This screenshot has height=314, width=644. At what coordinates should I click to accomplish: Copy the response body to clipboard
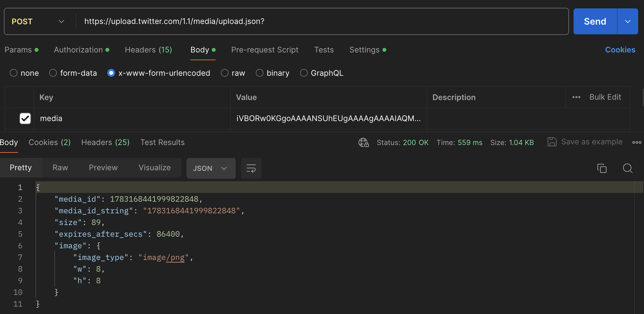coord(602,168)
